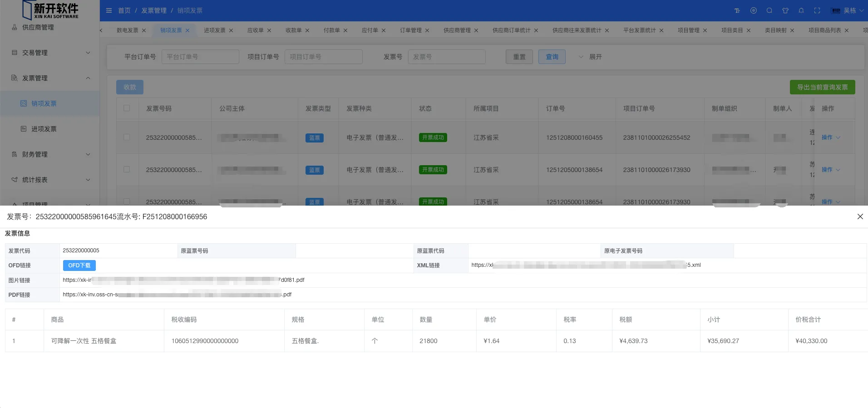The image size is (868, 408).
Task: Click the language switch icon
Action: [754, 10]
